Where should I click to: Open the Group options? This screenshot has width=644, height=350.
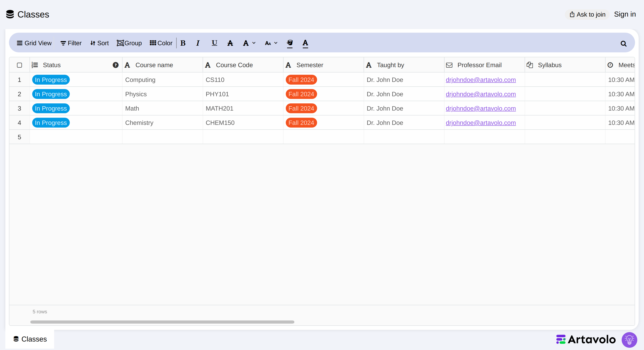pos(129,43)
